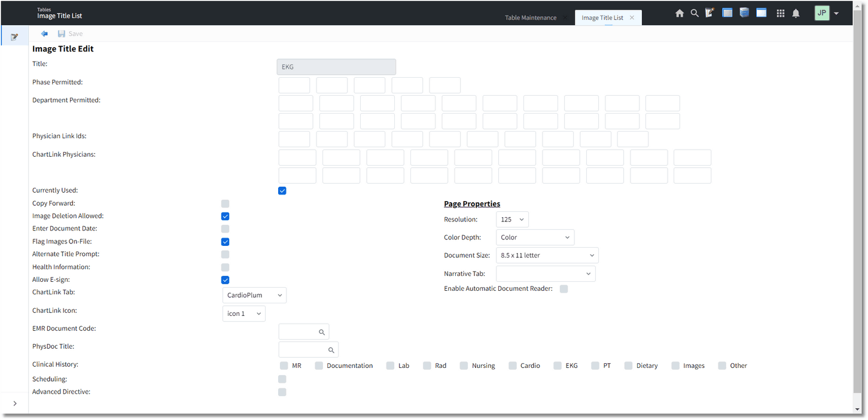868x420 pixels.
Task: Enable Automatic Document Reader checkbox
Action: 564,289
